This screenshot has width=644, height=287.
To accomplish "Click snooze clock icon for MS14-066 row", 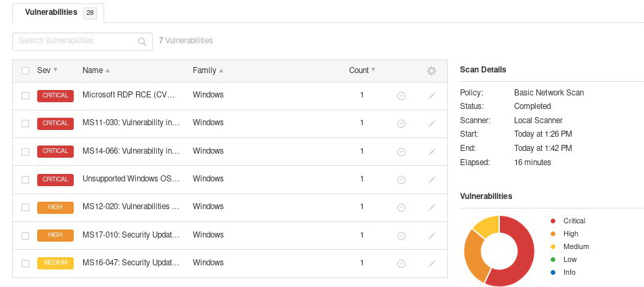I will (x=401, y=151).
